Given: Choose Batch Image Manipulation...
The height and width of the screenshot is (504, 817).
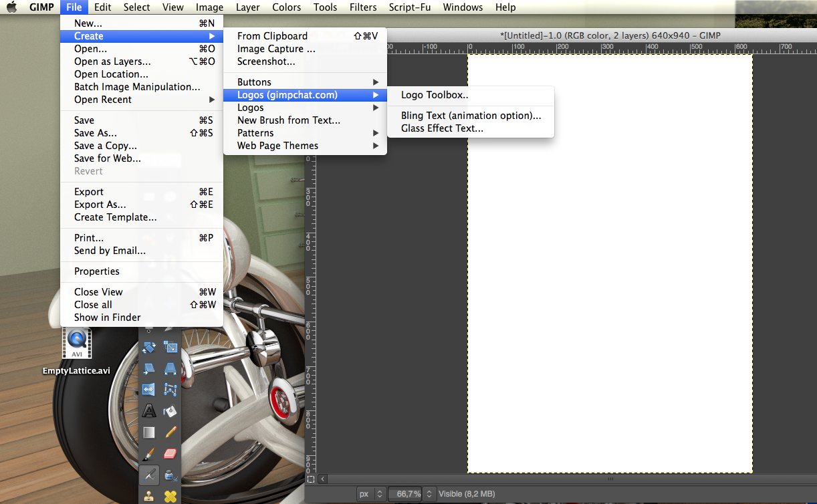Looking at the screenshot, I should (x=141, y=87).
